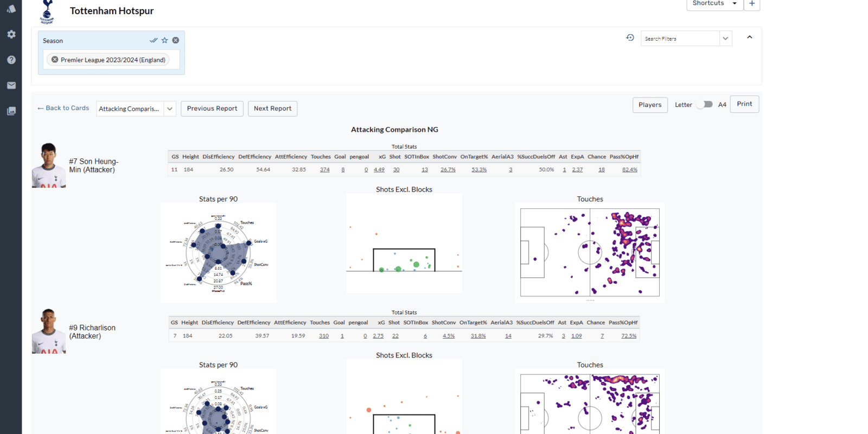868x434 pixels.
Task: Open the mail envelope icon in sidebar
Action: click(11, 85)
